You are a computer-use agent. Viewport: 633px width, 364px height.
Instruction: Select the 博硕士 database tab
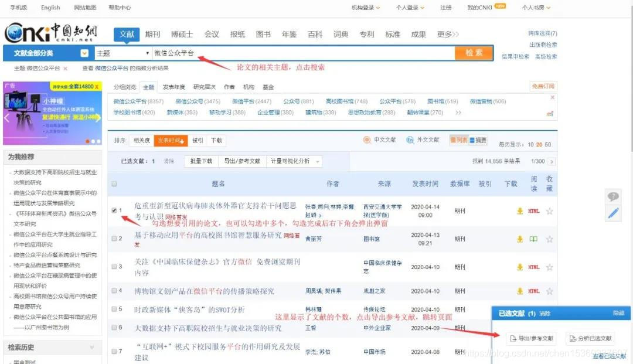[x=182, y=35]
